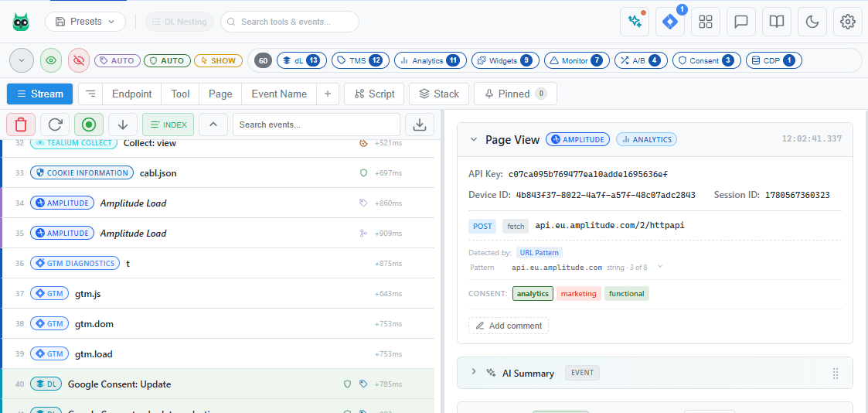868x413 pixels.
Task: Filter by dL category chip
Action: pos(301,60)
